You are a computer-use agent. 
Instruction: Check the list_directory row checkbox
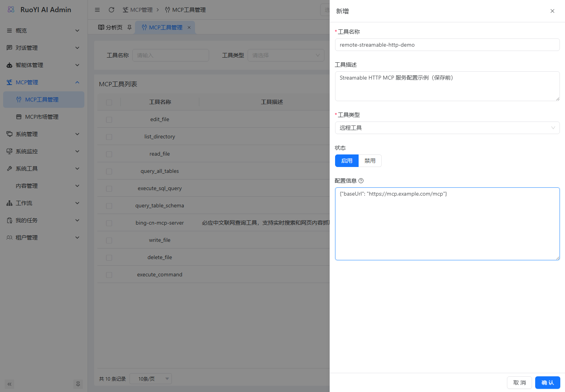click(x=109, y=137)
